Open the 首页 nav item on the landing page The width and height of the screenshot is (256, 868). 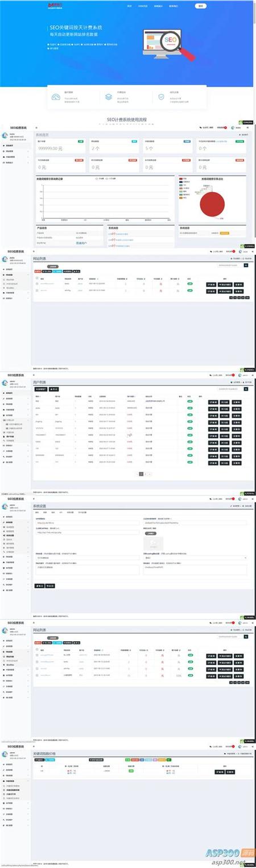pos(130,6)
